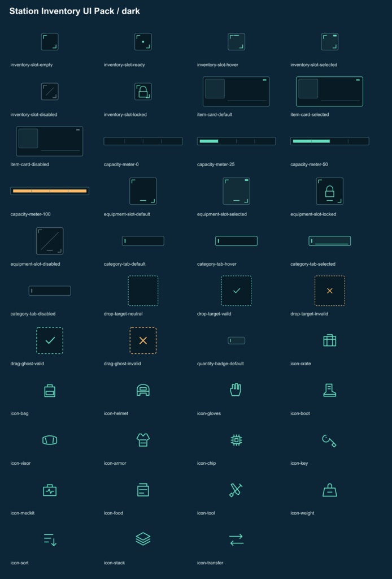Click the 'icon-crate' caption
The height and width of the screenshot is (579, 392).
pos(300,364)
